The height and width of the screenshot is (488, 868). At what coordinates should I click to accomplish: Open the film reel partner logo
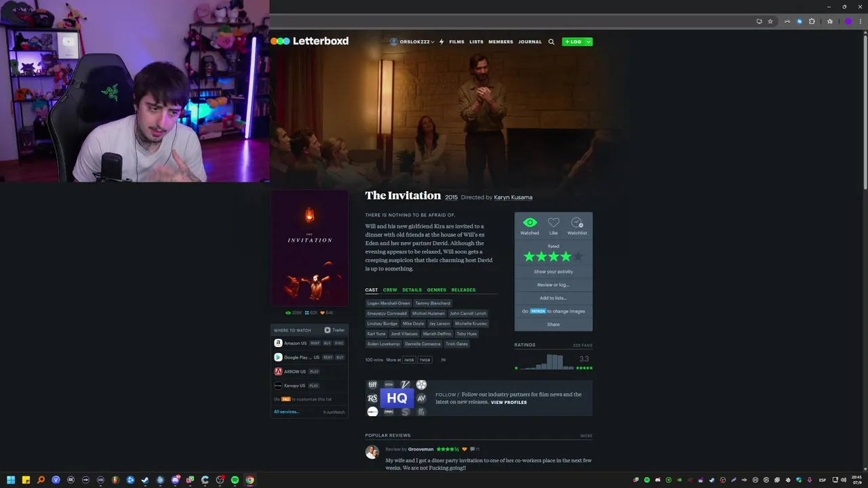coord(421,385)
